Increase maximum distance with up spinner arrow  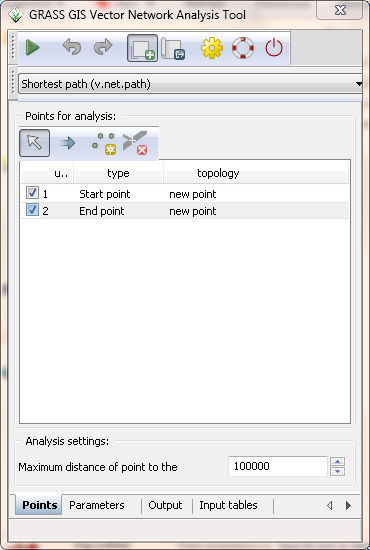pos(337,462)
